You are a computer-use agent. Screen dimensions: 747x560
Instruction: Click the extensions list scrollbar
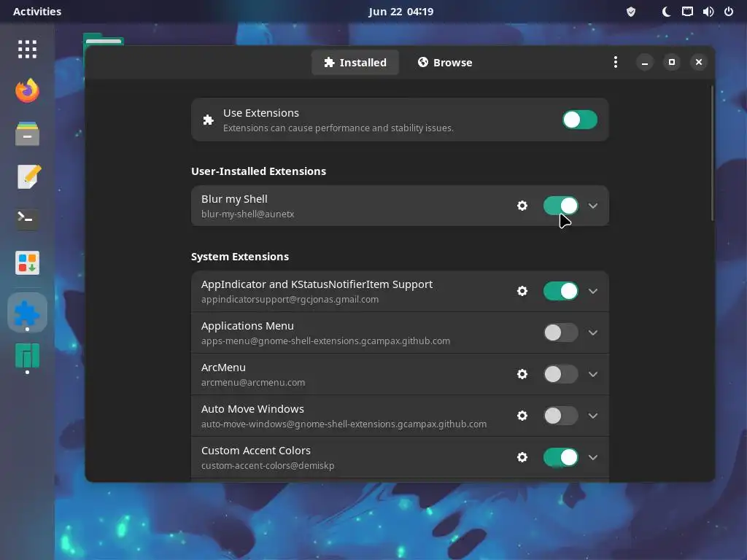(712, 153)
